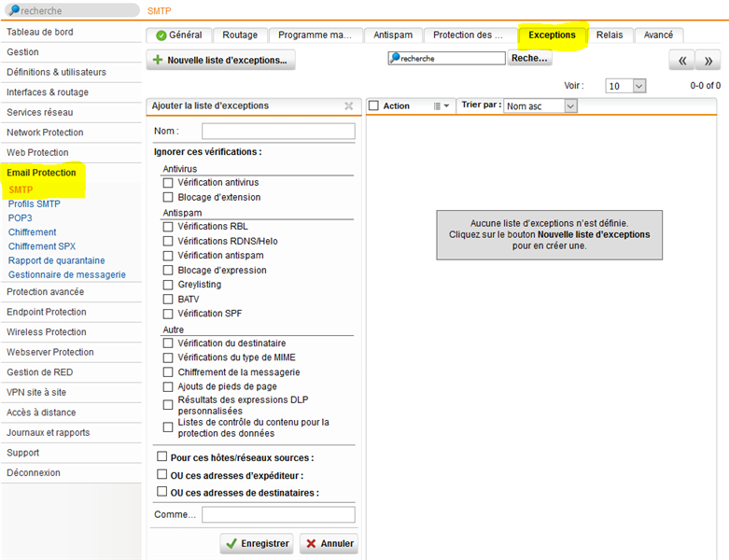Tick Vérifications RBL checkbox
The height and width of the screenshot is (560, 729).
click(168, 226)
